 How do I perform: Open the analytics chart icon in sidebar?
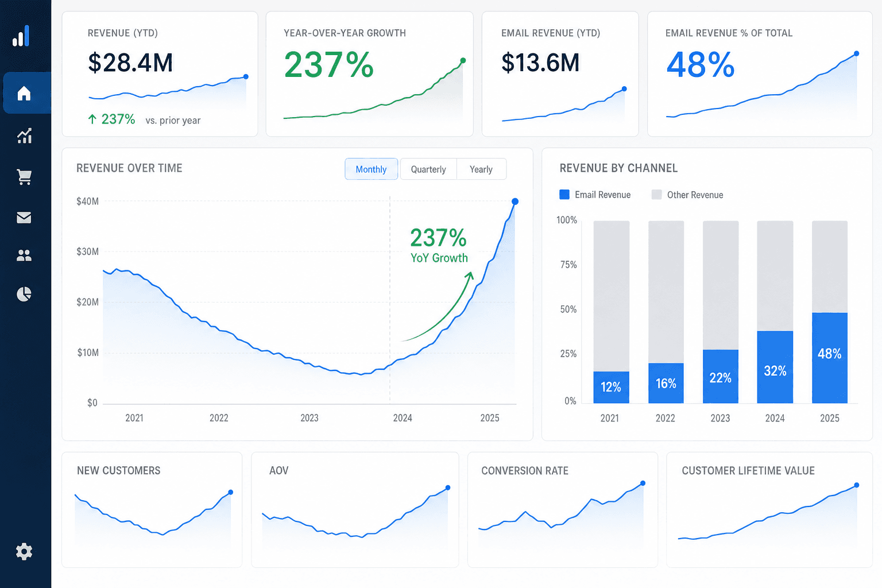(24, 136)
